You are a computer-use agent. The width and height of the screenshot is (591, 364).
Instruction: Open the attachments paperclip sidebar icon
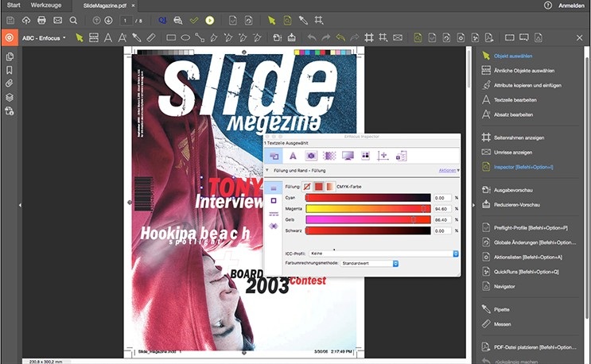[10, 83]
